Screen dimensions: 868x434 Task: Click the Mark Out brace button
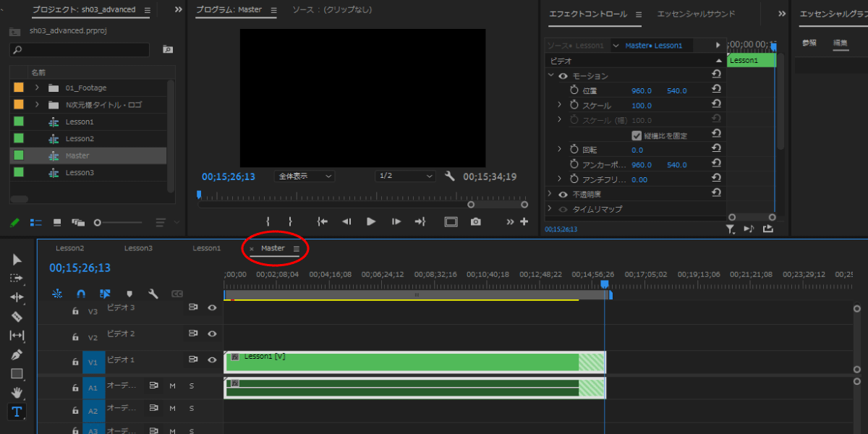(291, 221)
